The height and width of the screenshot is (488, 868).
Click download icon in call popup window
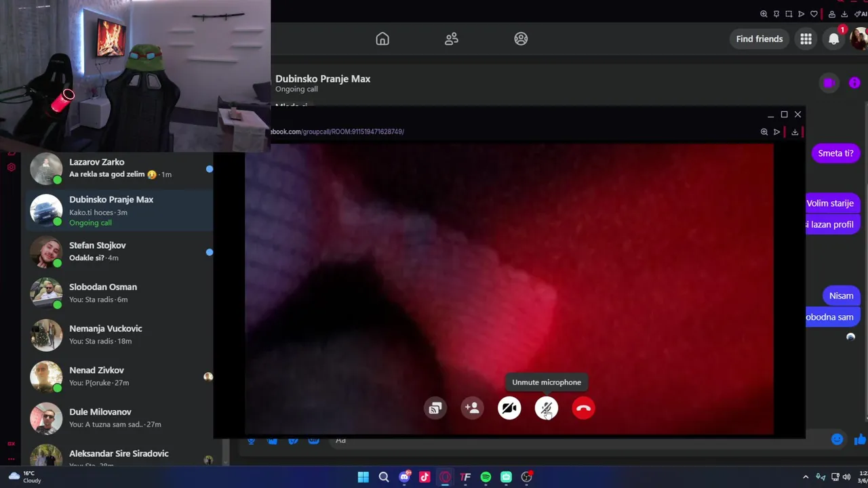tap(795, 131)
